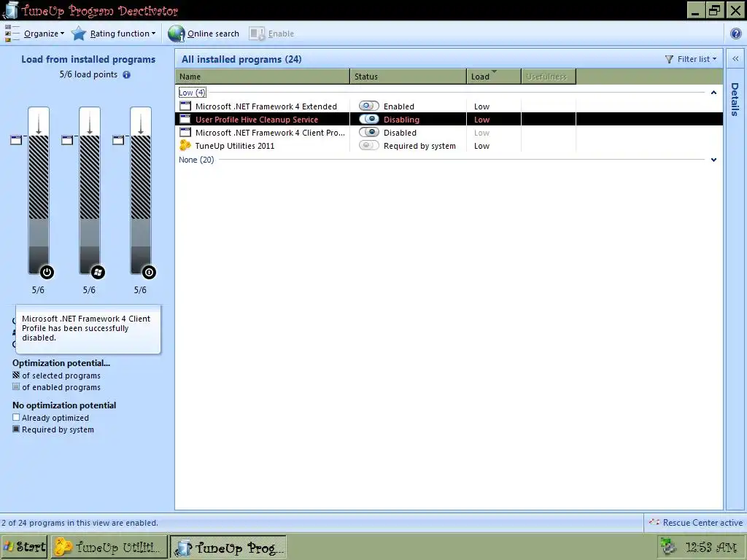
Task: Sort by the Status column header
Action: 409,76
